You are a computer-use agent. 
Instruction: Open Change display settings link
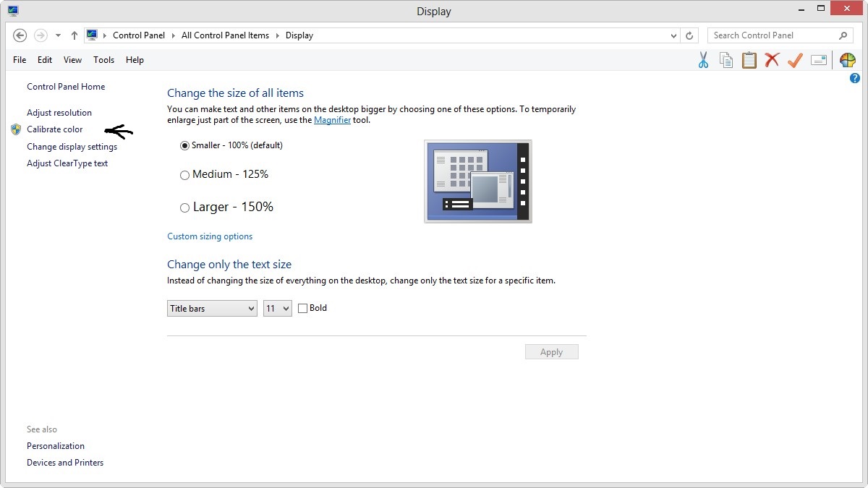72,147
